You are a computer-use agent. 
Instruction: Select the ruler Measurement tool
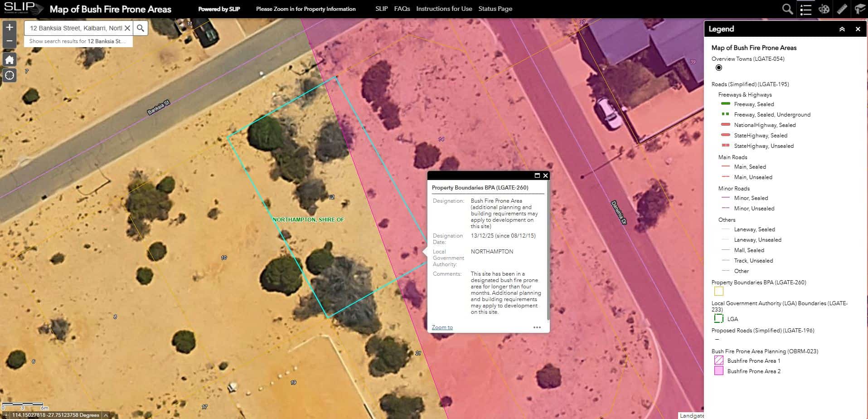(842, 9)
